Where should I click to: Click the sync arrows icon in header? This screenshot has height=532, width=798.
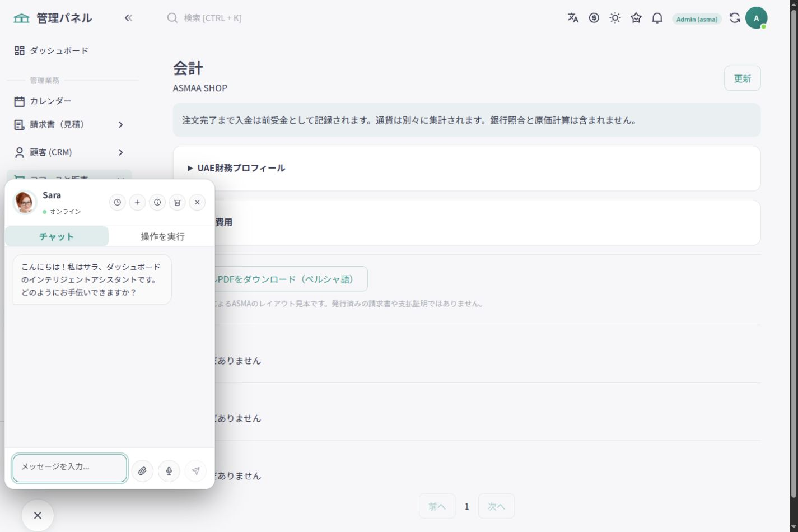click(735, 18)
